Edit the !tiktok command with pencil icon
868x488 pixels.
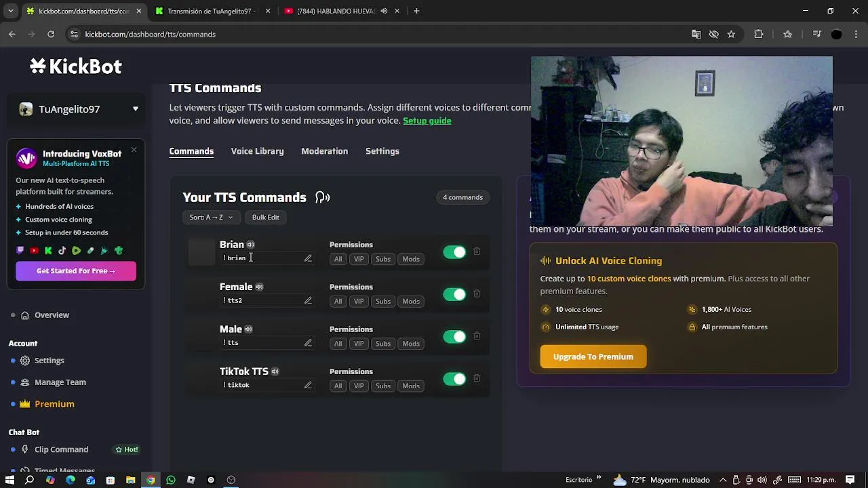(x=308, y=385)
